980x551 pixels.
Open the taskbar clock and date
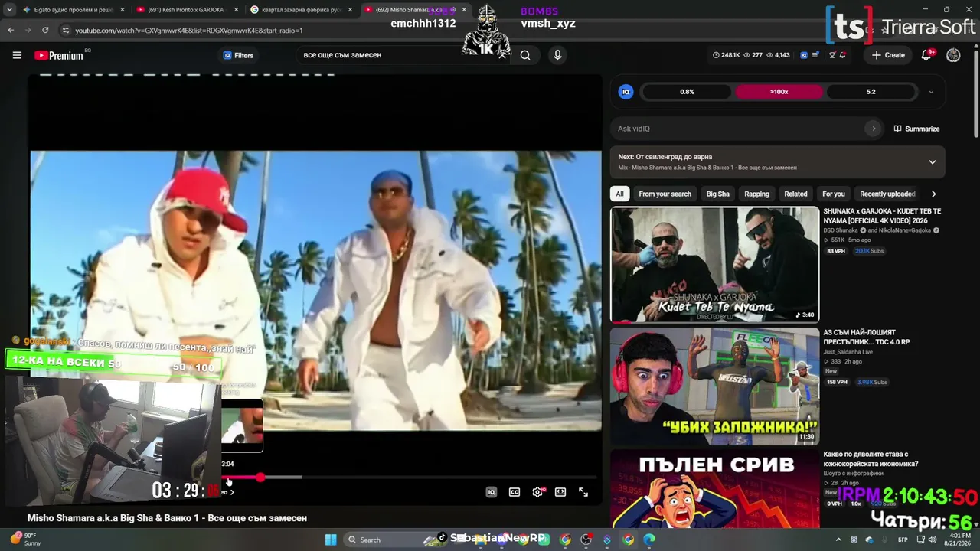[958, 540]
